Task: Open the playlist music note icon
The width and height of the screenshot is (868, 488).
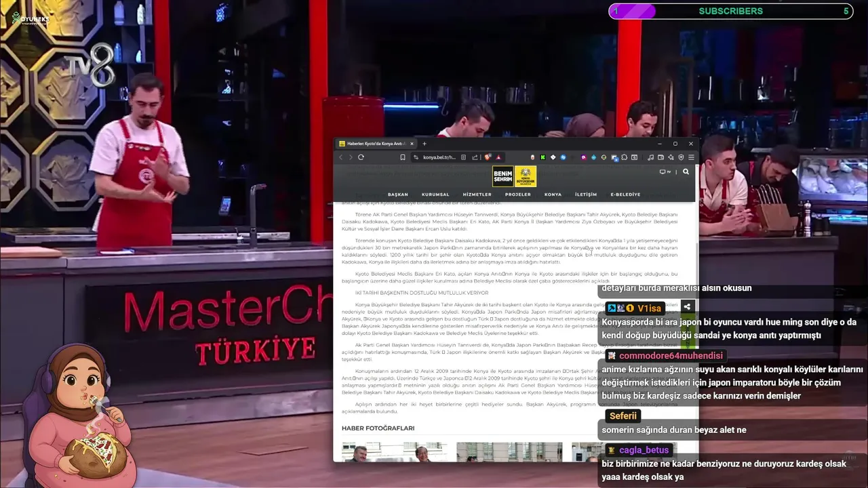Action: pyautogui.click(x=651, y=157)
